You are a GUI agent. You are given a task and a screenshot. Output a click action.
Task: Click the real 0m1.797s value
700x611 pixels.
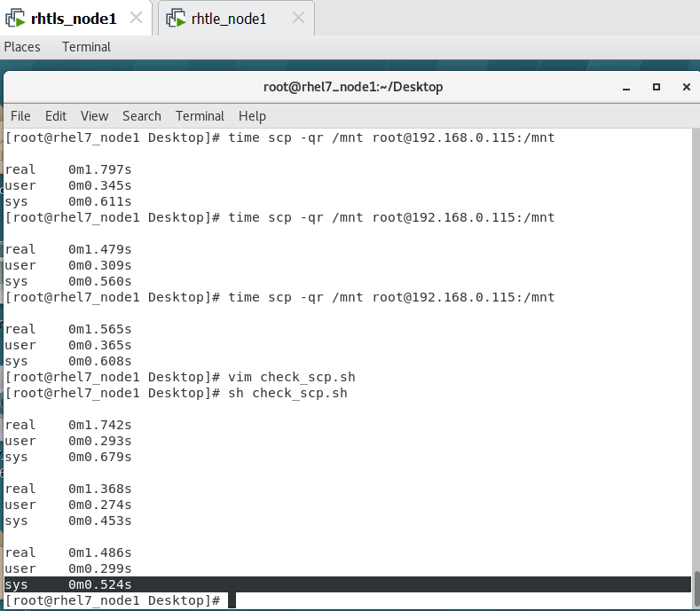(100, 169)
